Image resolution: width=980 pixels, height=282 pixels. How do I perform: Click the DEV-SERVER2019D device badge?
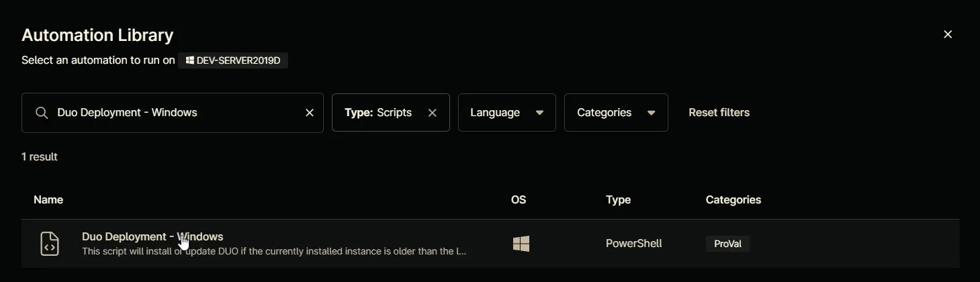coord(233,60)
